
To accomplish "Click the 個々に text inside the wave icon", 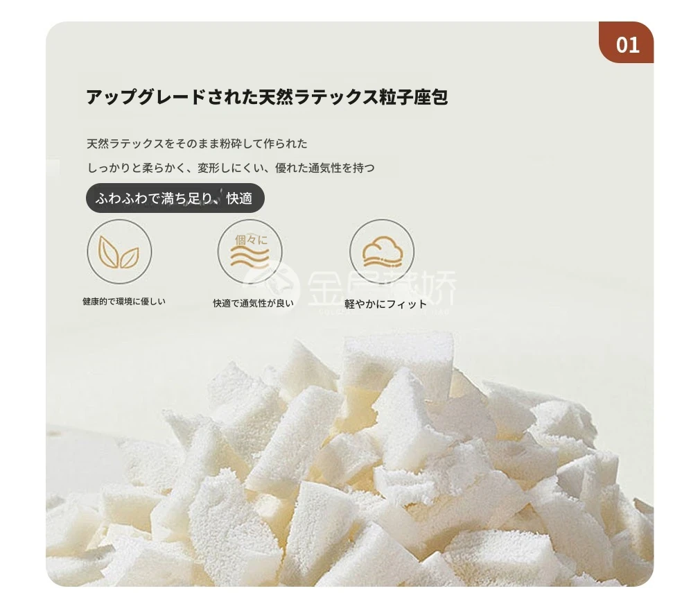I will 252,240.
